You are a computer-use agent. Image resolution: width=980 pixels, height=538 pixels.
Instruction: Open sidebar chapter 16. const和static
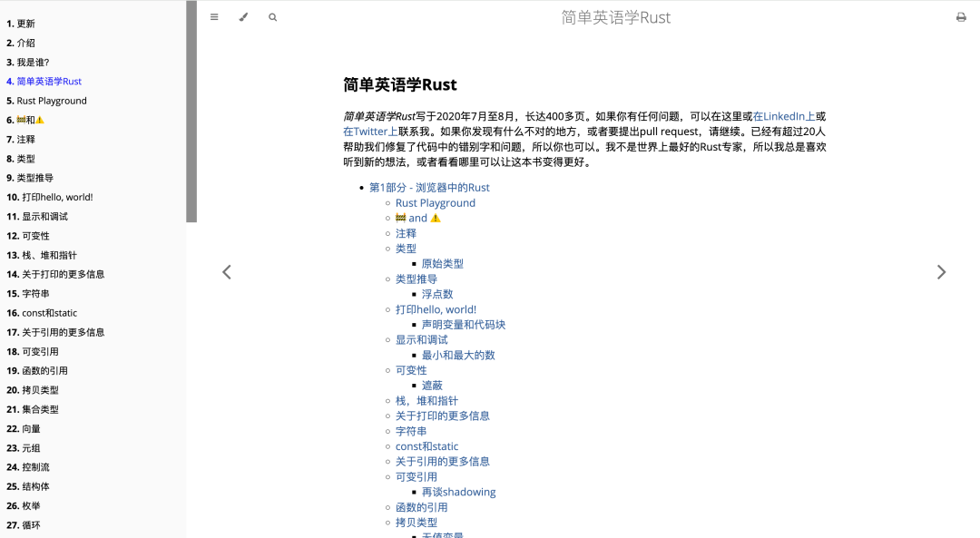tap(42, 313)
